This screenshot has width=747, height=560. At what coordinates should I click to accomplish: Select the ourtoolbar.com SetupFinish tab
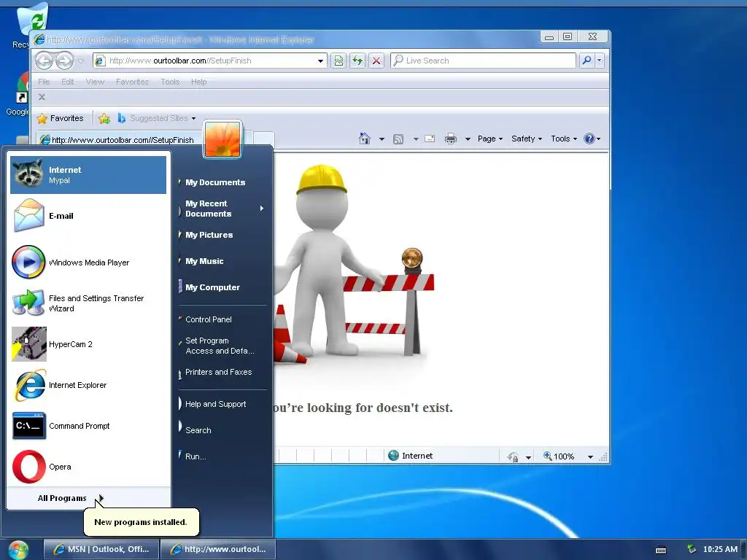click(x=118, y=139)
